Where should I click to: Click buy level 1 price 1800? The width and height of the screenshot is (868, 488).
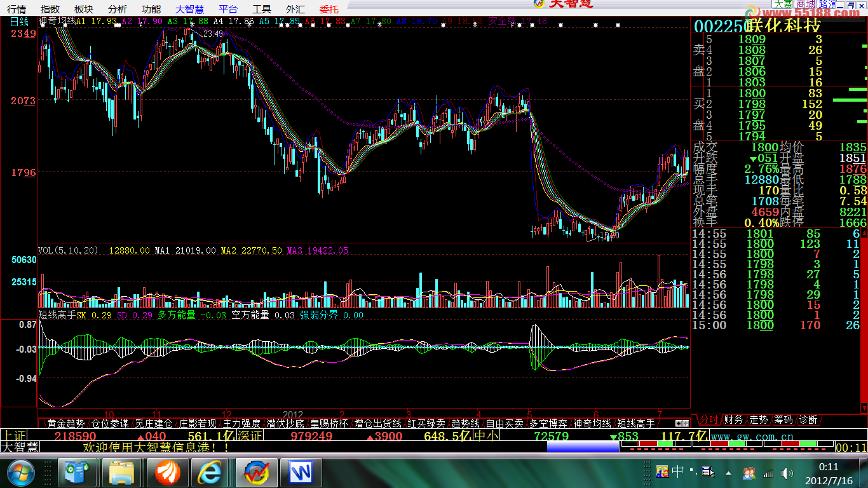(752, 93)
